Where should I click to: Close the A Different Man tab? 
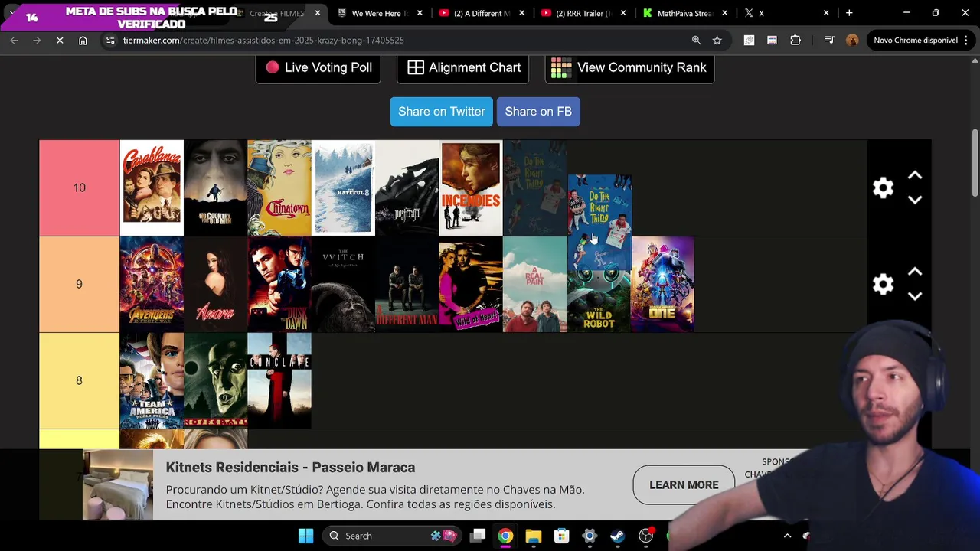pyautogui.click(x=522, y=13)
